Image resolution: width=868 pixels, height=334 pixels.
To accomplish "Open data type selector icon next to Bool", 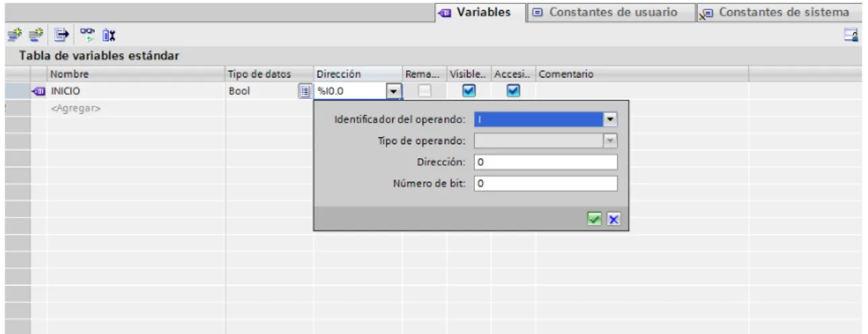I will pyautogui.click(x=304, y=90).
